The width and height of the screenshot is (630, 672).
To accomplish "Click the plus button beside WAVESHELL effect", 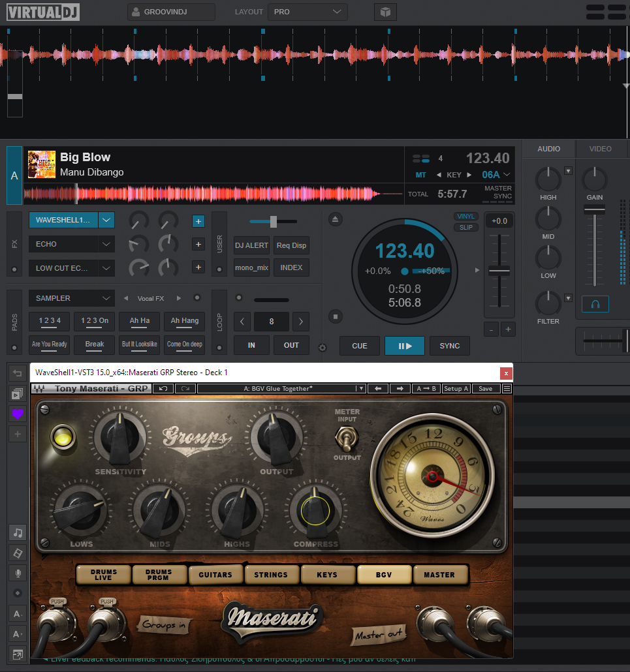I will coord(198,222).
